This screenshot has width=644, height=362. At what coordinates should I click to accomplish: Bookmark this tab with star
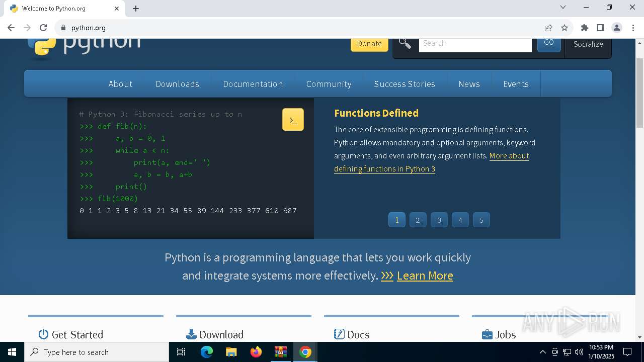(565, 28)
